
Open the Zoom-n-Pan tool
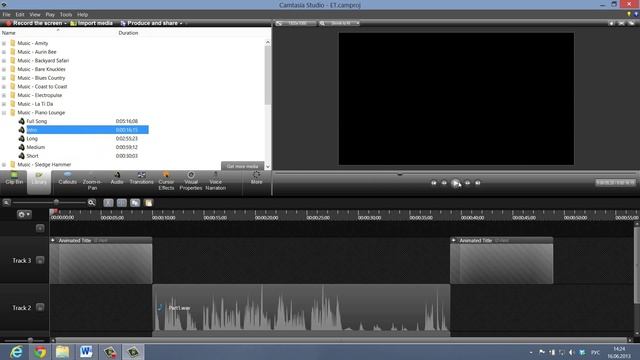pos(92,182)
